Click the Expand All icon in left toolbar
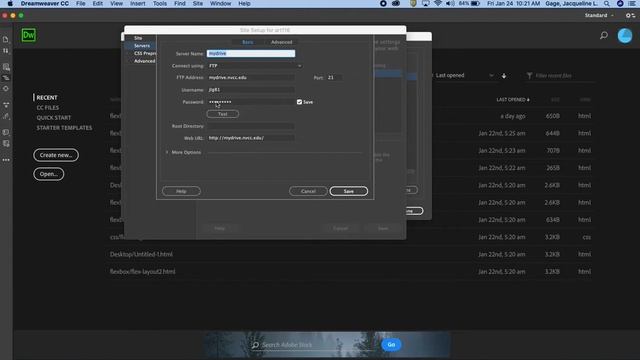Screen dimensions: 640x360 coord(6,105)
